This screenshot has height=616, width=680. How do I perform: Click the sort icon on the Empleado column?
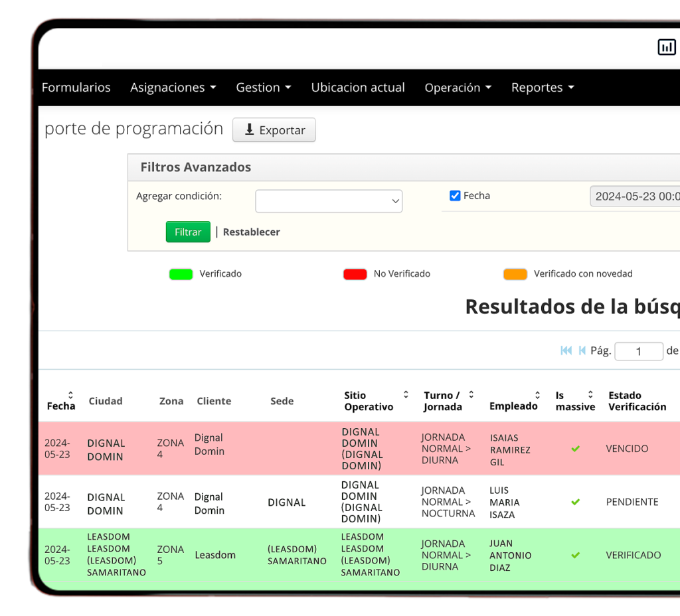[537, 395]
